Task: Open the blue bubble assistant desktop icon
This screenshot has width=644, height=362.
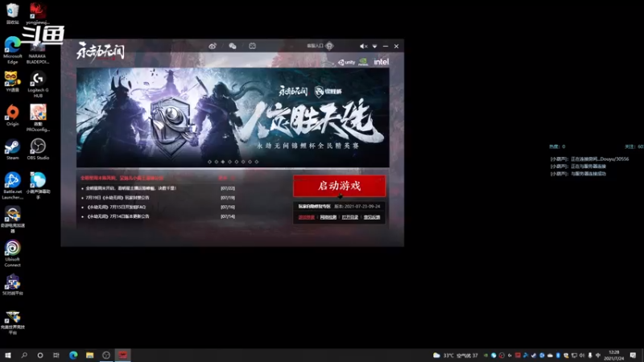Action: (x=38, y=186)
